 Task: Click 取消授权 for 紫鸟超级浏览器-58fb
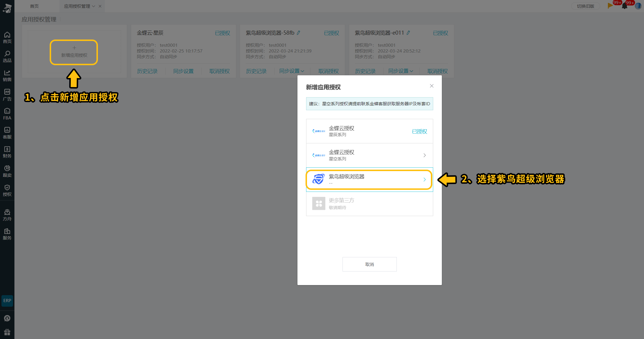329,71
